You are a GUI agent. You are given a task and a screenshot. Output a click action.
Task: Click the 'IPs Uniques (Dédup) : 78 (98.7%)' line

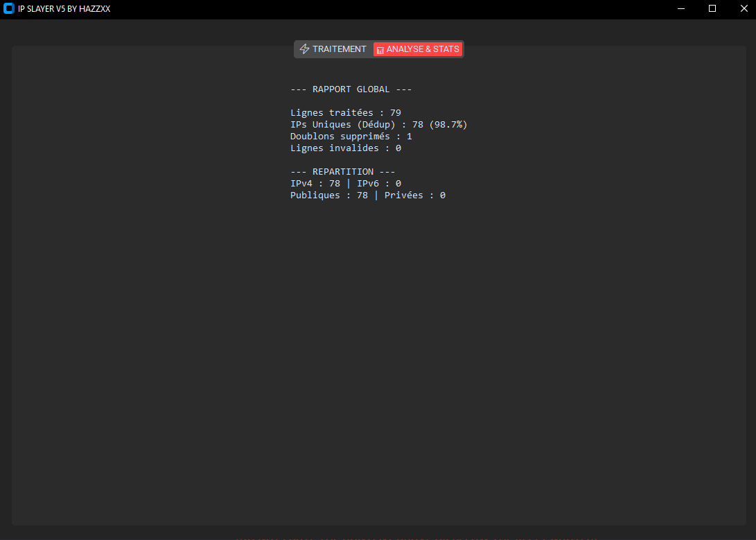[x=379, y=124]
